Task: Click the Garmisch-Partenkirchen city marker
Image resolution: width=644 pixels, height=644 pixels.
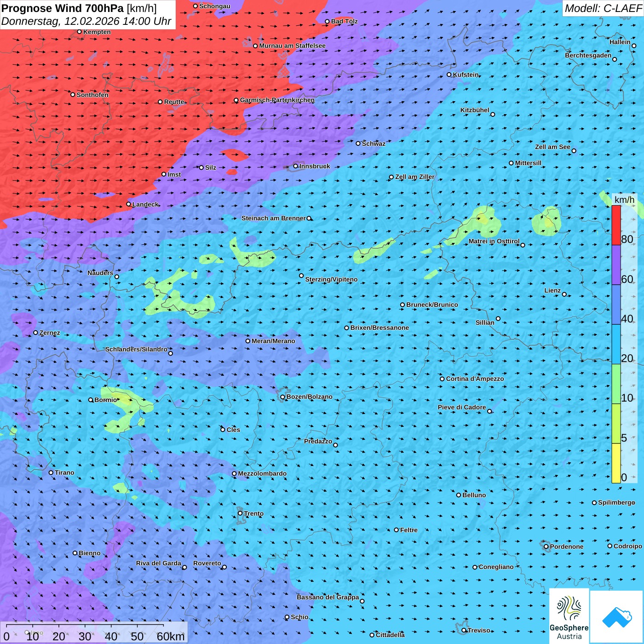Action: click(236, 100)
